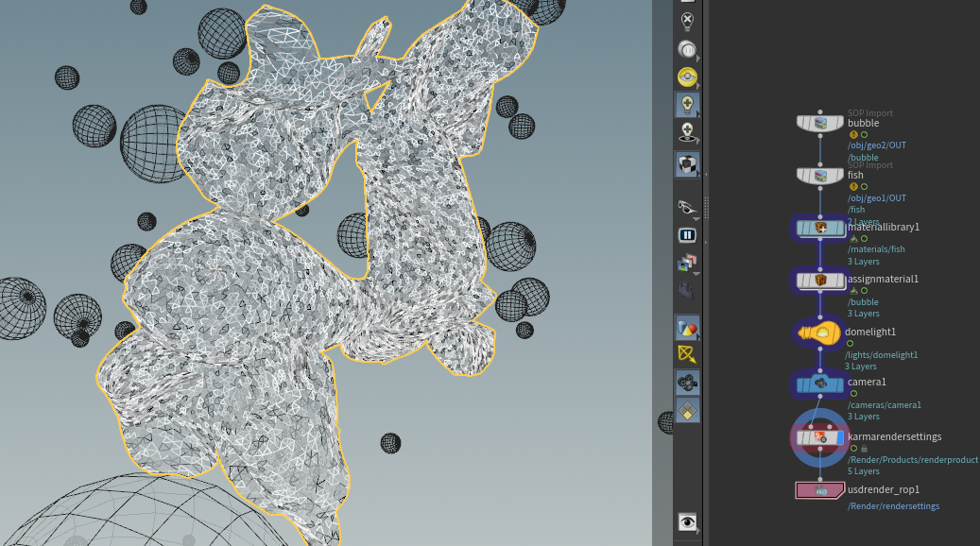Click the output connector dot of bubble node
The image size is (980, 546).
pyautogui.click(x=820, y=134)
